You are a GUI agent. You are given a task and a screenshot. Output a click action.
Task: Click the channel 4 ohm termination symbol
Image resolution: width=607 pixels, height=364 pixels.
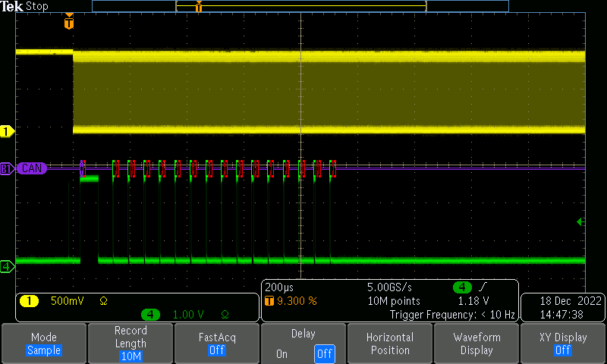point(225,315)
